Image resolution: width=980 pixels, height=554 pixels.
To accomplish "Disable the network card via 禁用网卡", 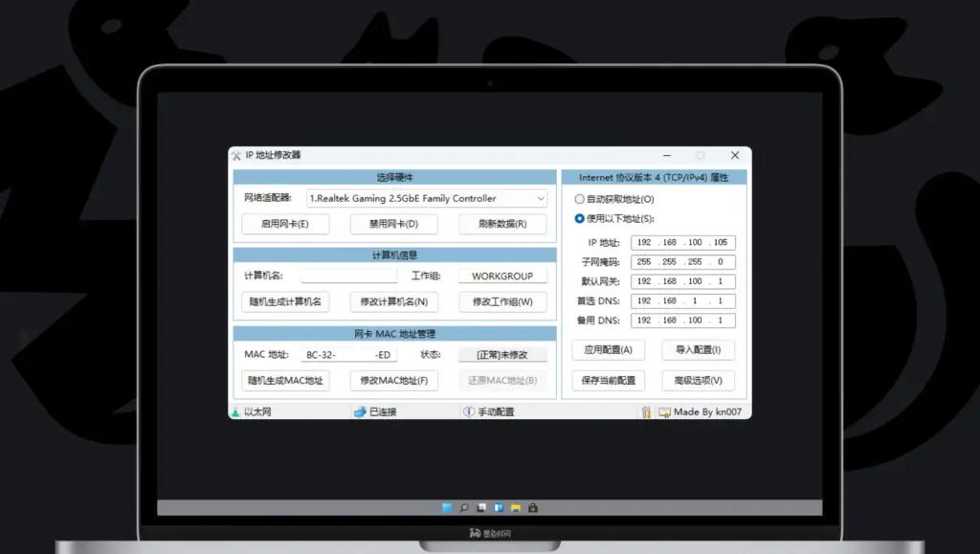I will 394,224.
